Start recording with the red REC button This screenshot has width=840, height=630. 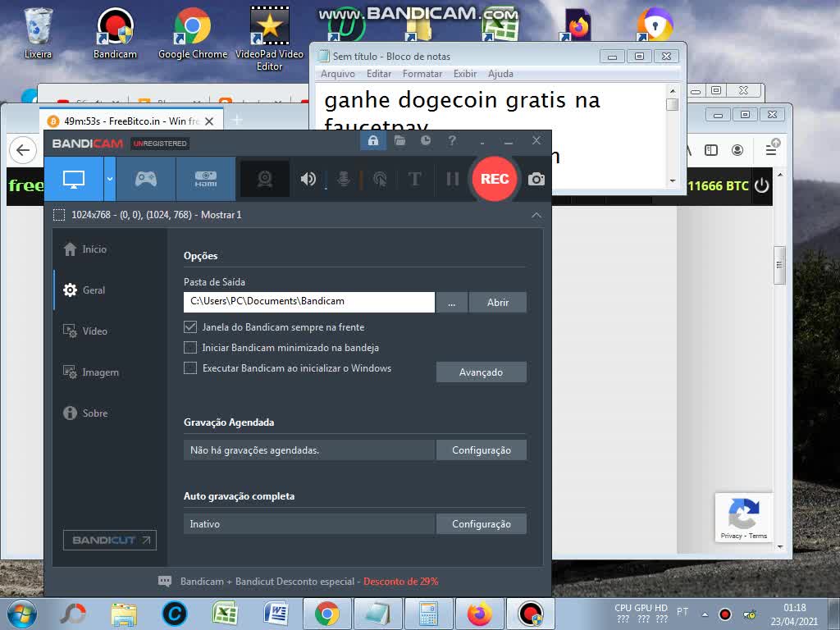pyautogui.click(x=494, y=179)
